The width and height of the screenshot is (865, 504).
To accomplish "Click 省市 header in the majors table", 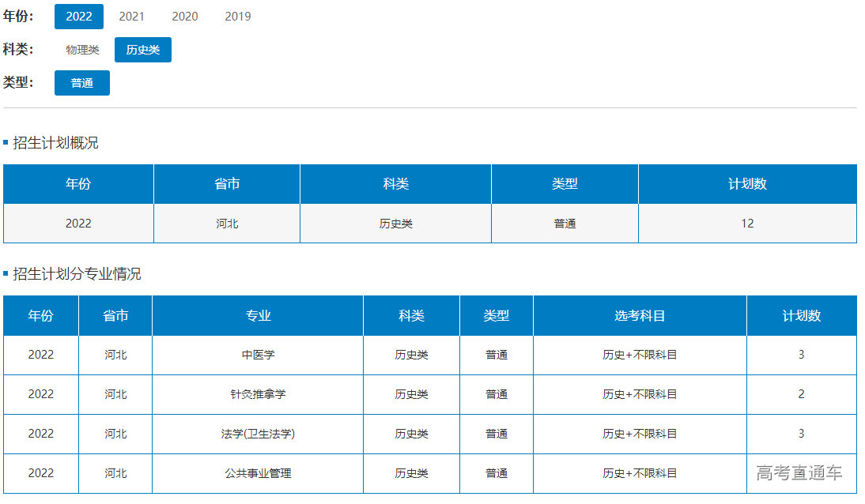I will pos(115,316).
